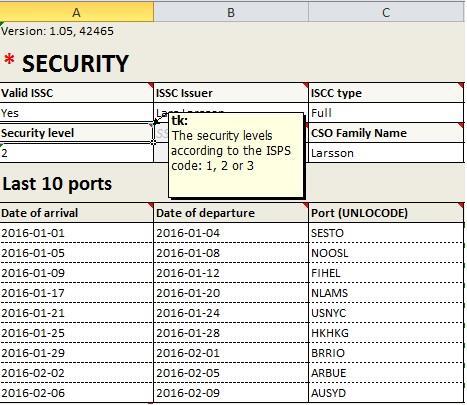
Task: Click the Security level value cell containing 2
Action: coord(76,153)
